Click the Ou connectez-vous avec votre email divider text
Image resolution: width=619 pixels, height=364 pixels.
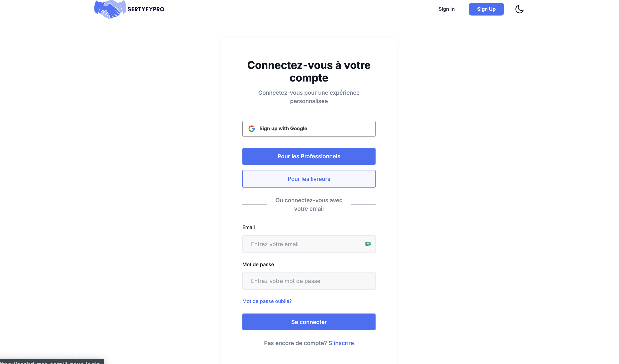(x=309, y=204)
